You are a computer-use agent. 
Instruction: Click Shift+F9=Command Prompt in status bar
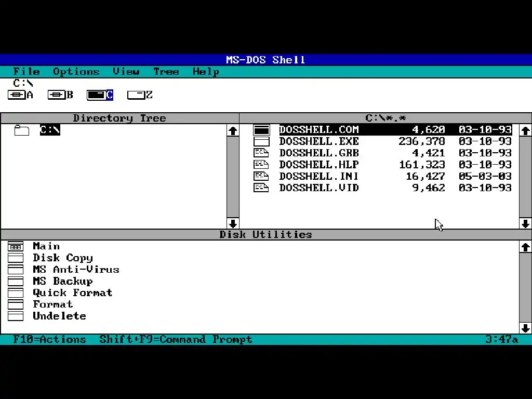coord(176,340)
